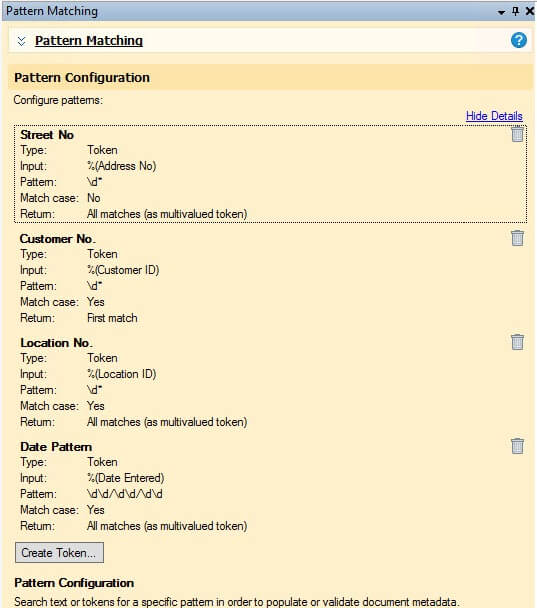
Task: Click the Create Token... button
Action: (59, 553)
